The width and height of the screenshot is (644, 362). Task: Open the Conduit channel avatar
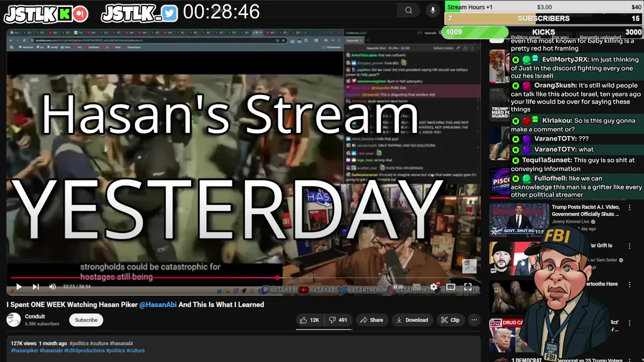pyautogui.click(x=14, y=320)
